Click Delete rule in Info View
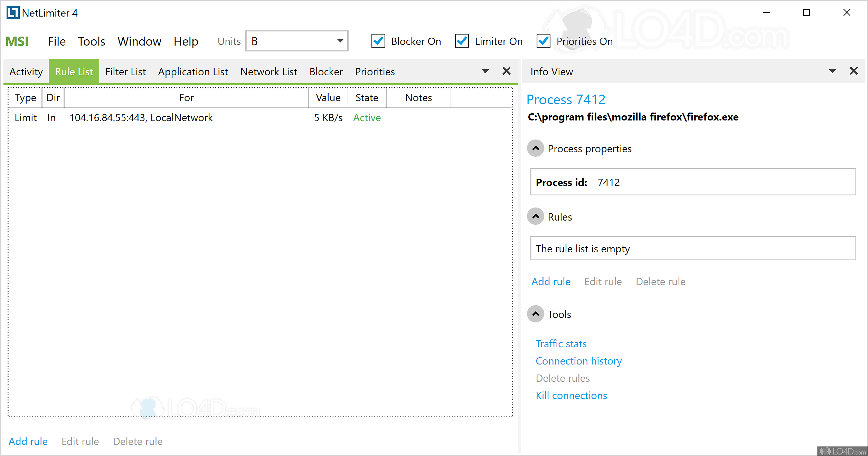This screenshot has width=868, height=456. [661, 281]
